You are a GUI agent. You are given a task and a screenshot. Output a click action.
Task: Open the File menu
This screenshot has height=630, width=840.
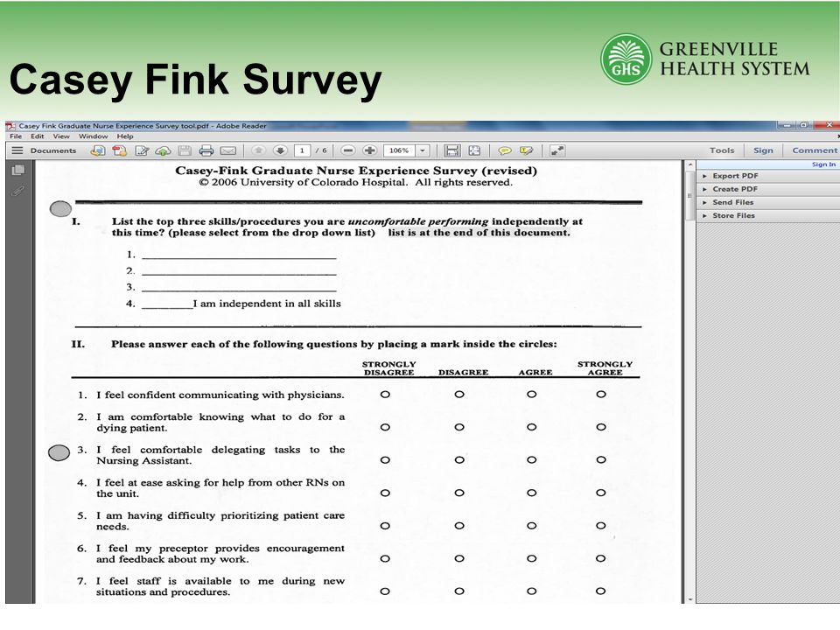click(x=16, y=136)
